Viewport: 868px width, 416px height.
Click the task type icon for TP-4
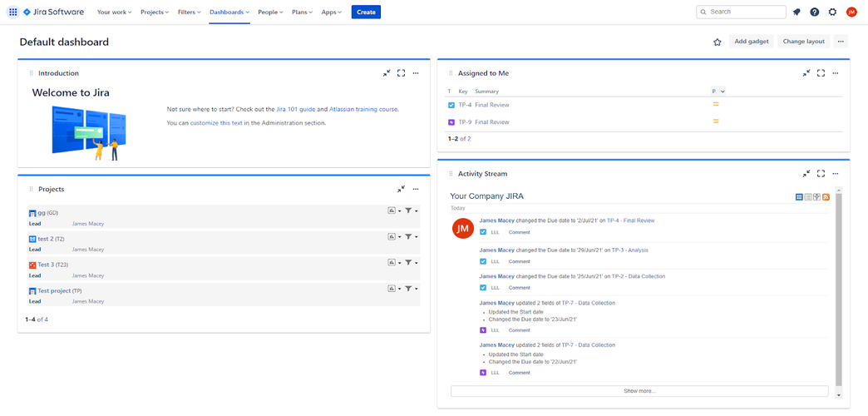(451, 105)
